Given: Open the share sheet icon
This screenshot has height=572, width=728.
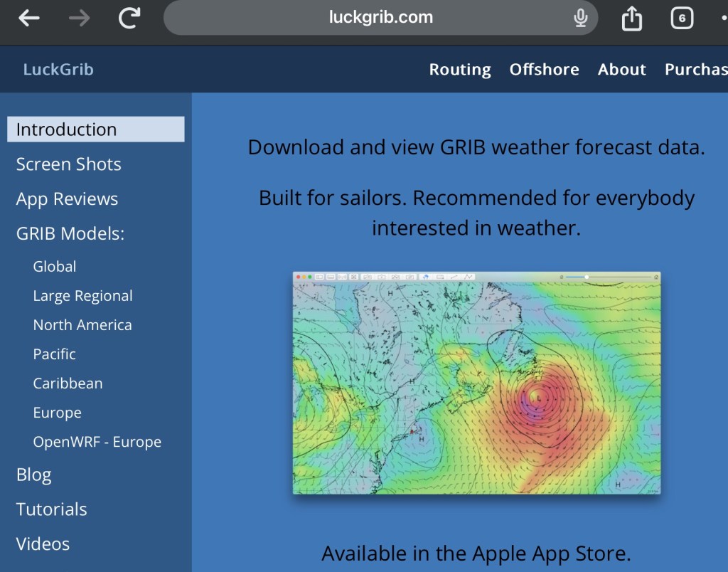Looking at the screenshot, I should point(631,18).
